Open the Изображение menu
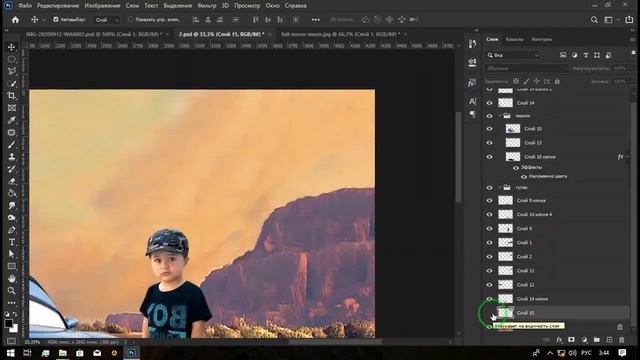The width and height of the screenshot is (640, 360). [102, 6]
